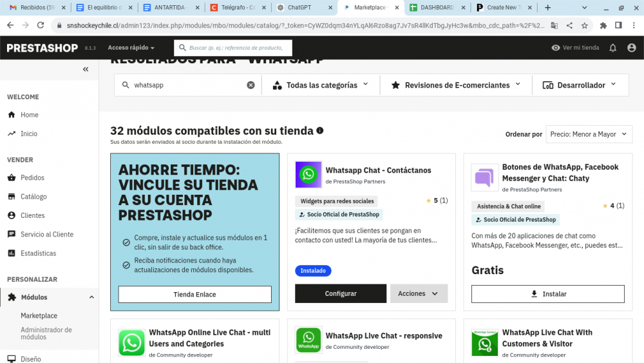Open browser side panel icon
Image resolution: width=644 pixels, height=363 pixels.
coord(618,26)
